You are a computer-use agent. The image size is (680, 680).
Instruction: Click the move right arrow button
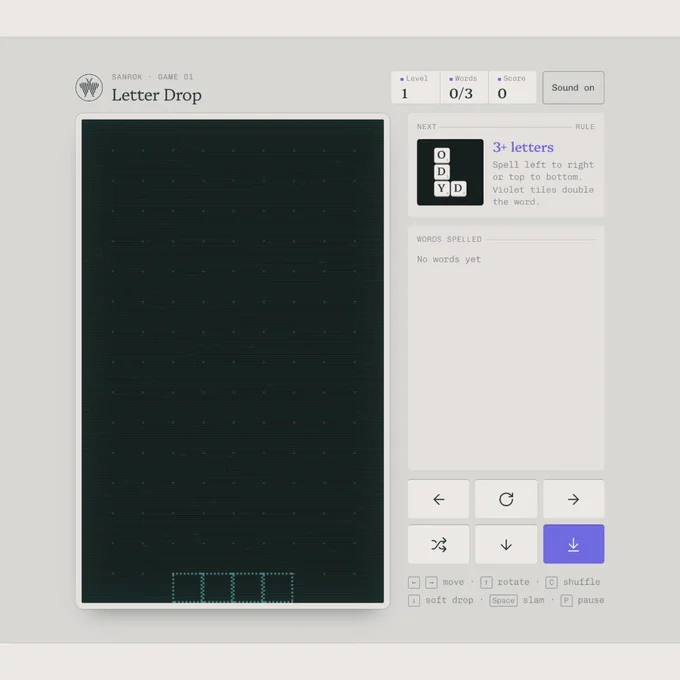coord(573,499)
